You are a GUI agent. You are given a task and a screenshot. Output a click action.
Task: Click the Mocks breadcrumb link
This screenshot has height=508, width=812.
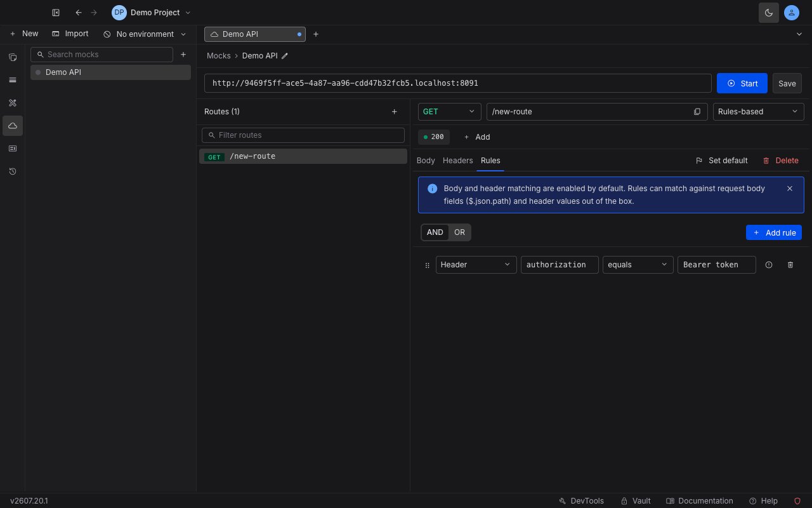coord(219,56)
